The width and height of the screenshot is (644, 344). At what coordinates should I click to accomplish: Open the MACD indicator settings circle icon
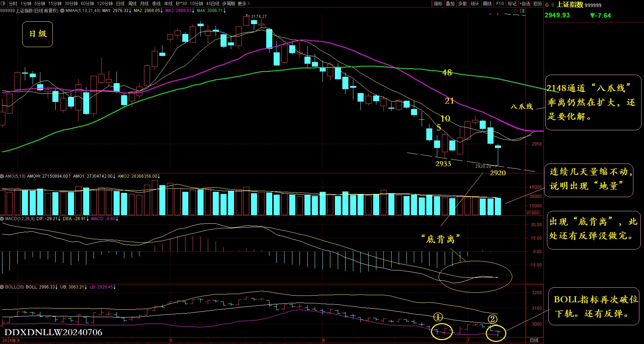pos(2,219)
